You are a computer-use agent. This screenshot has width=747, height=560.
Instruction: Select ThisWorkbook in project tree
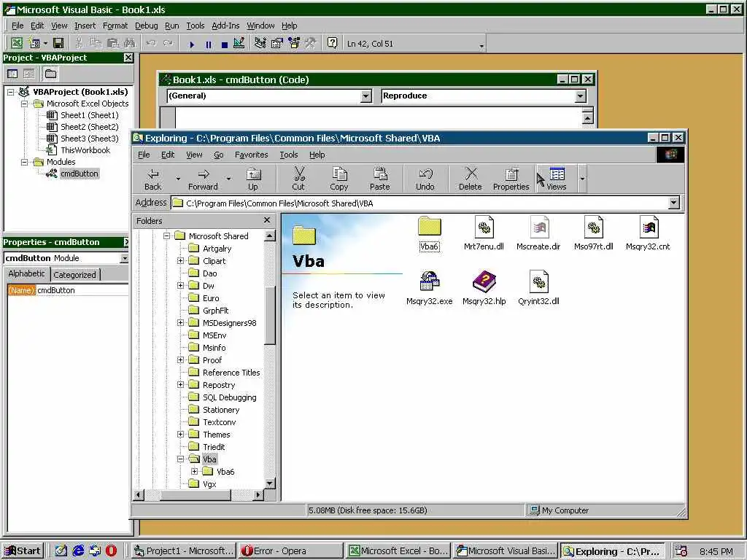85,150
